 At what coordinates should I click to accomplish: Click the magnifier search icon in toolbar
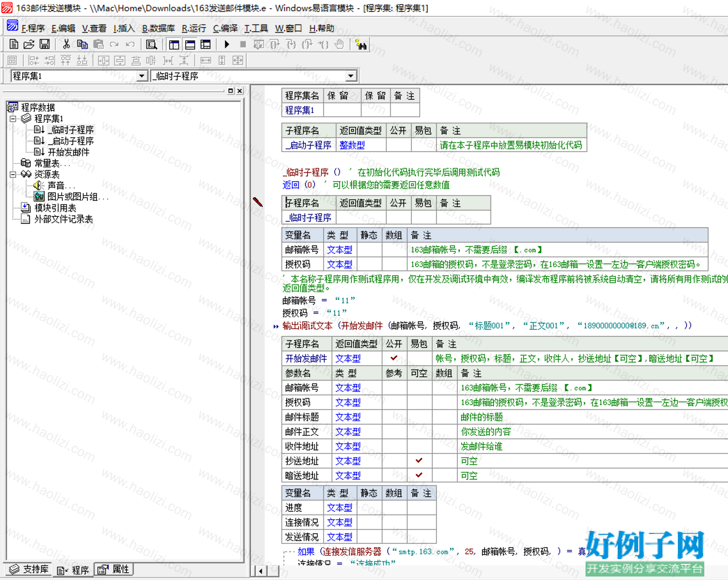[152, 44]
